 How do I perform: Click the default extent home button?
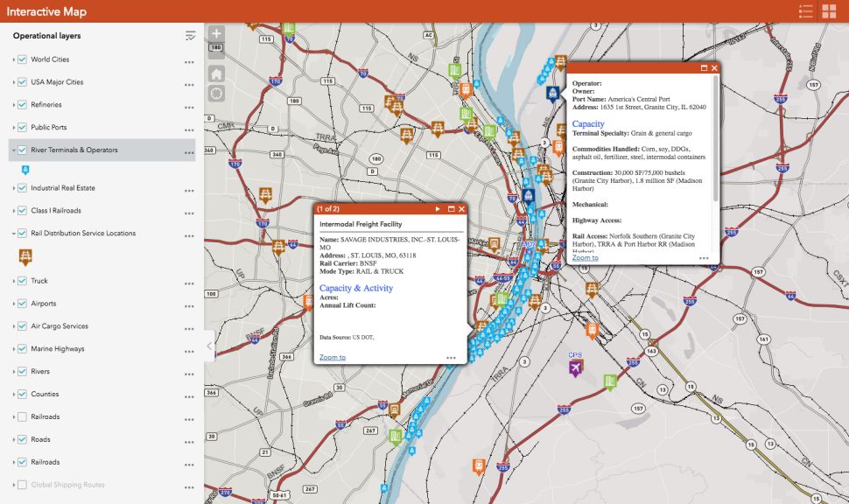point(217,73)
